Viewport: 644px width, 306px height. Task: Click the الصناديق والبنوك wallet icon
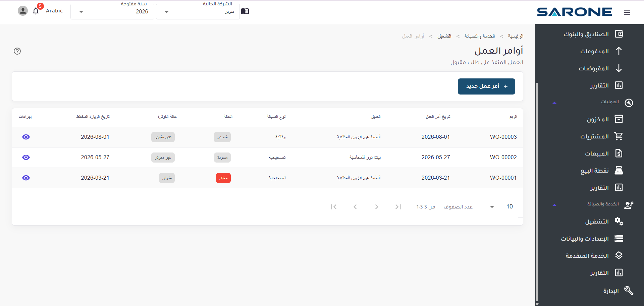(619, 34)
